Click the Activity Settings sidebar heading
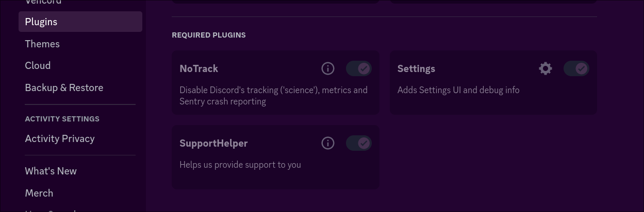Viewport: 644px width, 212px height. click(x=62, y=119)
